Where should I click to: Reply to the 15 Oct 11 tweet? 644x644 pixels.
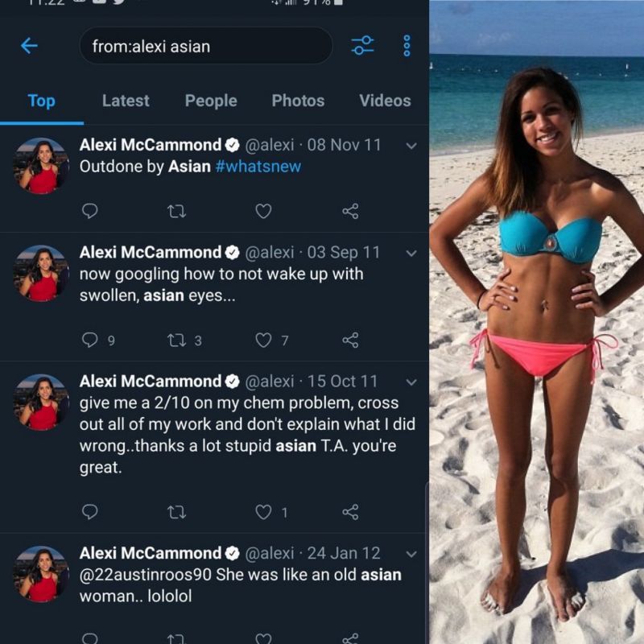(x=90, y=512)
